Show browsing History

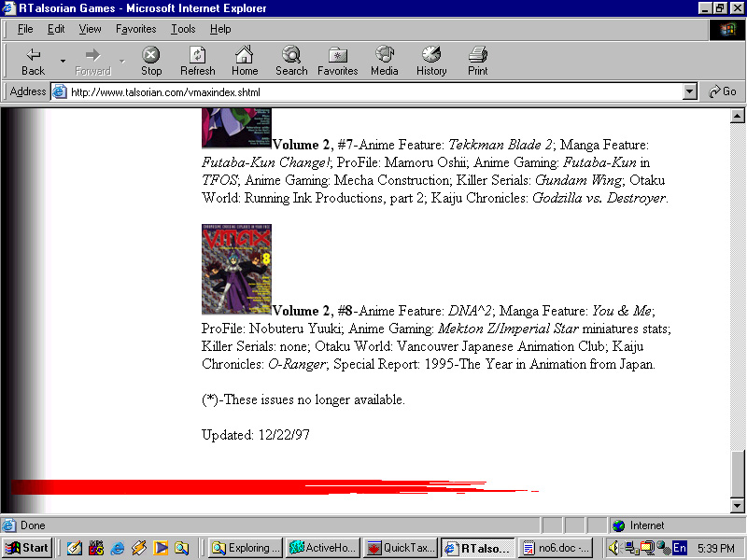click(431, 61)
